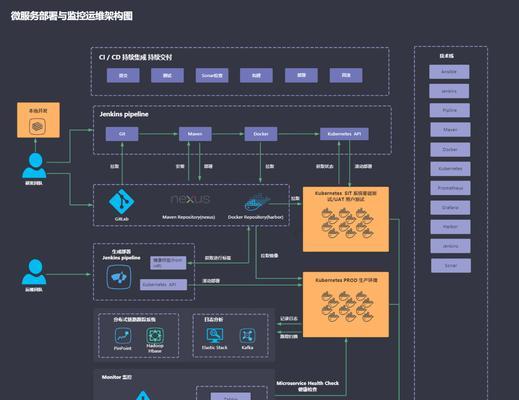Screen dimensions: 519x400
Task: Select the Git step in Jenkins pipeline
Action: (x=122, y=134)
